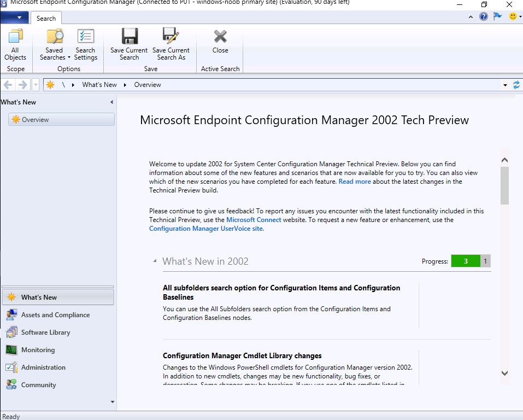
Task: Click the green progress bar showing 3
Action: (x=466, y=261)
